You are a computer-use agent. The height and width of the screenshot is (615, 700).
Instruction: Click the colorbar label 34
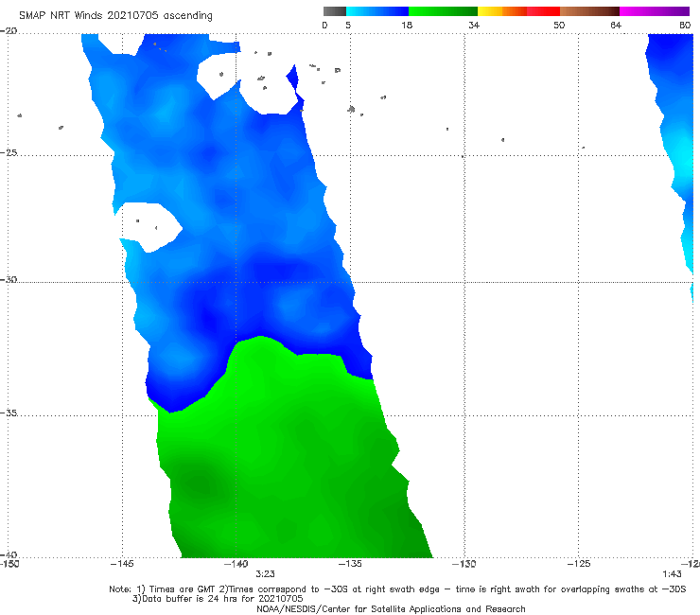pos(474,25)
